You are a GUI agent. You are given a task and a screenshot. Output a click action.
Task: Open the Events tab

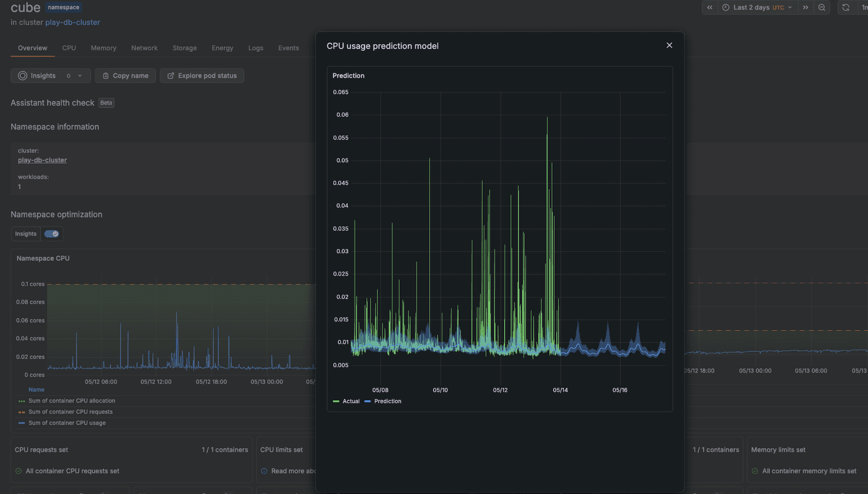click(x=288, y=48)
